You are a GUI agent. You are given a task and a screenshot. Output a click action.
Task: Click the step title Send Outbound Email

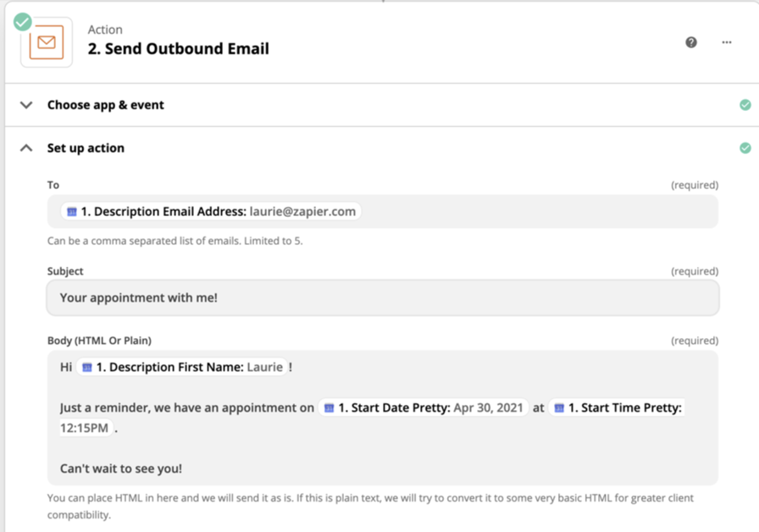pos(179,49)
